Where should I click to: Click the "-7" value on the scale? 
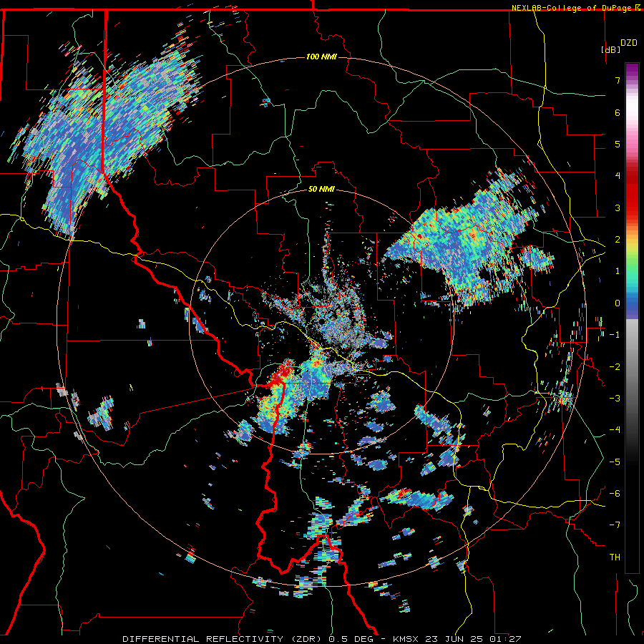(615, 525)
